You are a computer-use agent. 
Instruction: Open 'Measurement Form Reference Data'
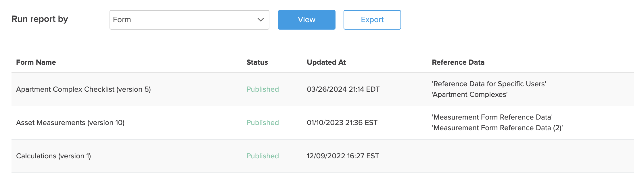pyautogui.click(x=492, y=117)
